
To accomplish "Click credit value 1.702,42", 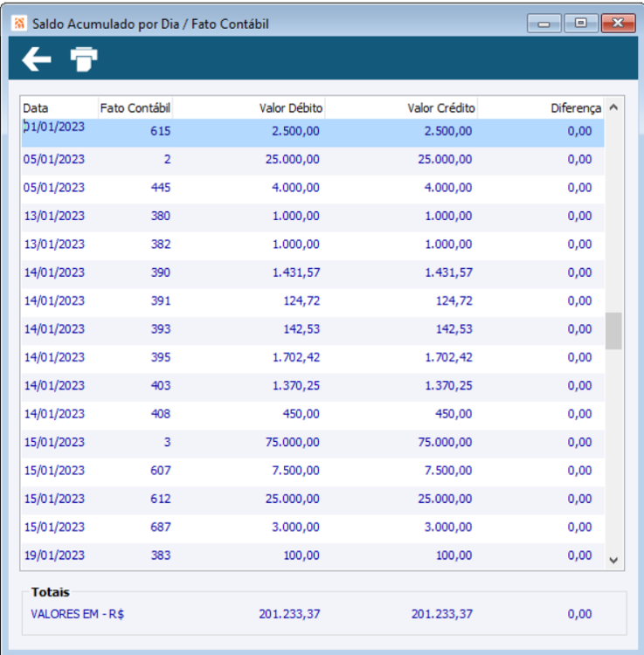I will point(448,357).
